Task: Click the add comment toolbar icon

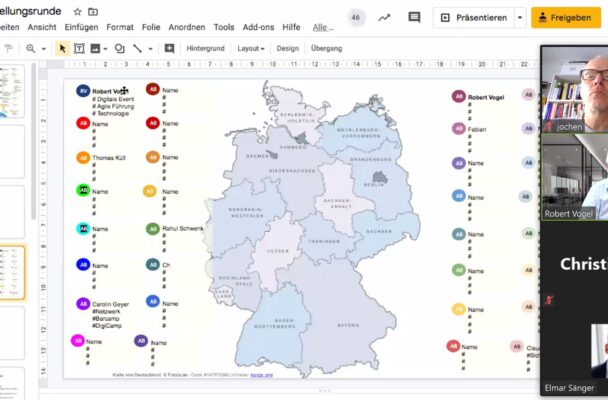Action: (x=169, y=48)
